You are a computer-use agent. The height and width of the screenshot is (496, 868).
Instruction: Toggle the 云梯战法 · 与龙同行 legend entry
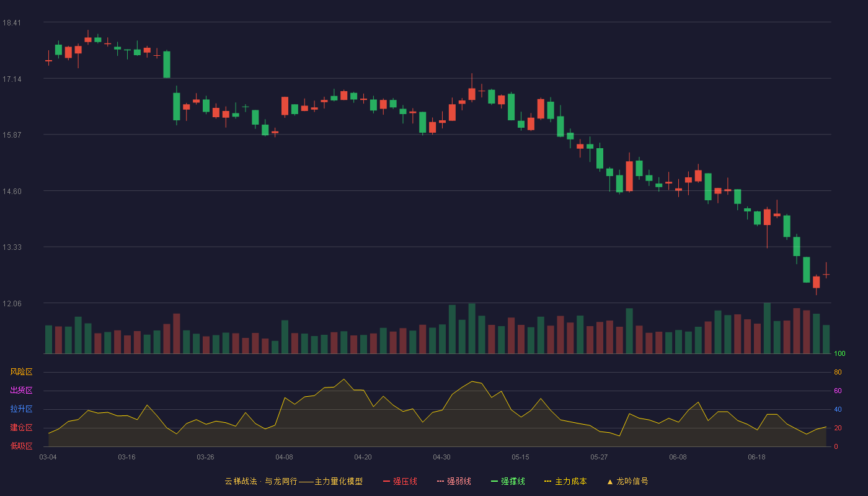click(293, 481)
